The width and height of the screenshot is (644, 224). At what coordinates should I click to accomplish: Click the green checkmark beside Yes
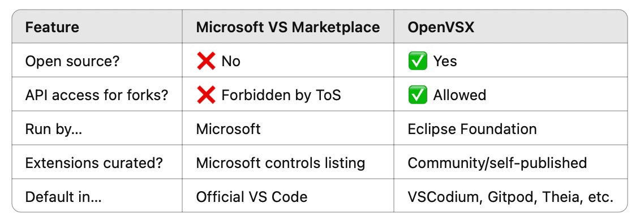[417, 61]
